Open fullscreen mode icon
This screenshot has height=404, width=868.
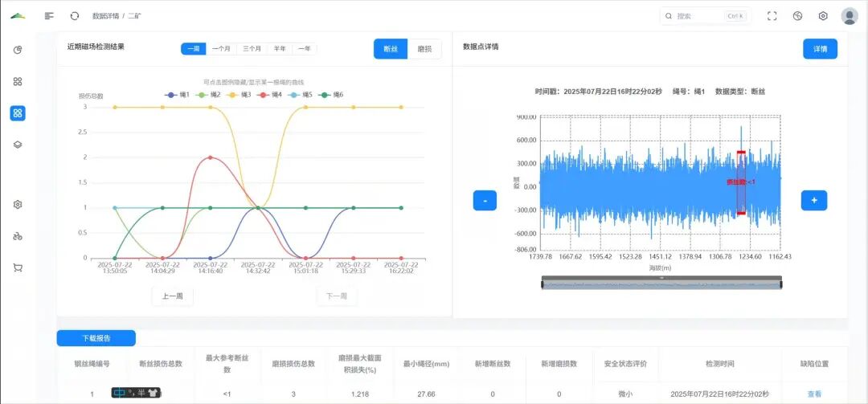(x=772, y=16)
